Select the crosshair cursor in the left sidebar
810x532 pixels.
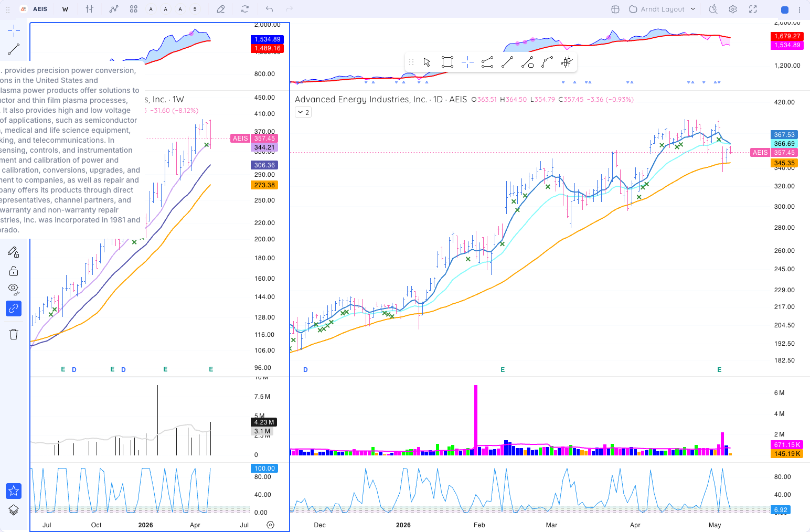[14, 30]
